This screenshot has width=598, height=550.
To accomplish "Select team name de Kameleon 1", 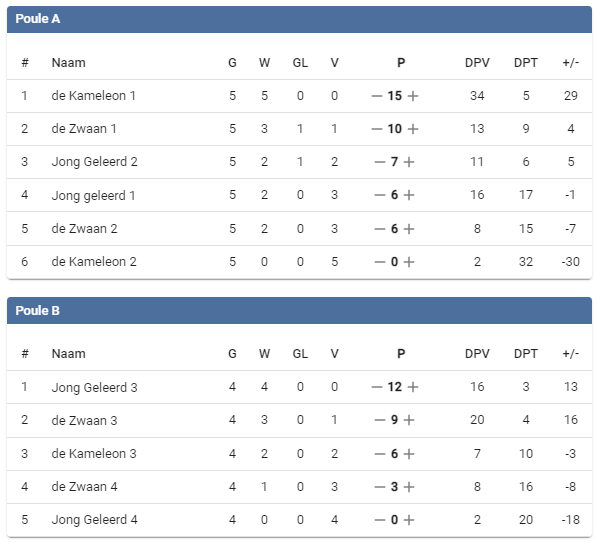I will 94,96.
